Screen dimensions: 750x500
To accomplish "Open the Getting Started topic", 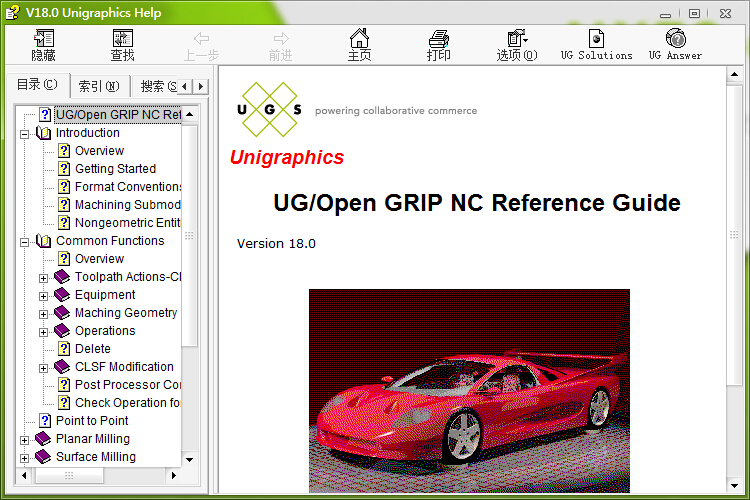I will click(115, 169).
